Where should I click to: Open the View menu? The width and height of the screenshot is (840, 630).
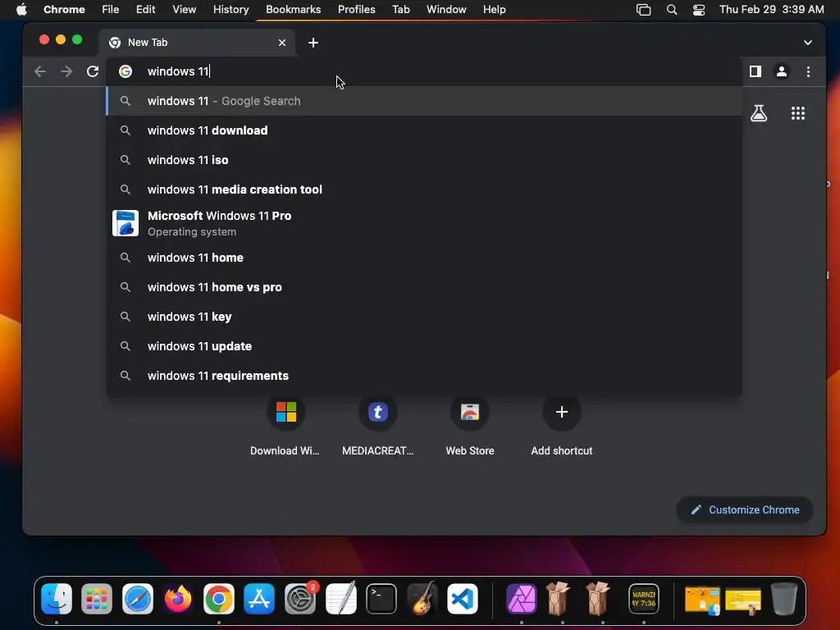pos(185,9)
